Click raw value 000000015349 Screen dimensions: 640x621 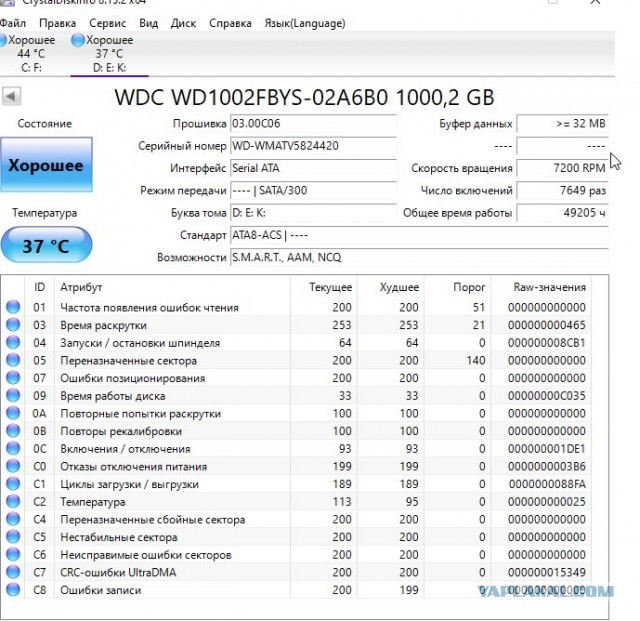[x=547, y=572]
